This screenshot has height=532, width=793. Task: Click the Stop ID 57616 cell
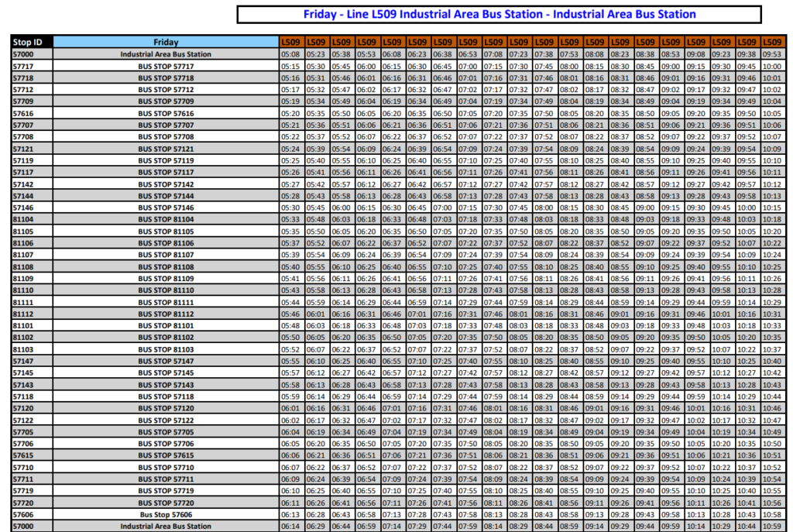[x=27, y=114]
